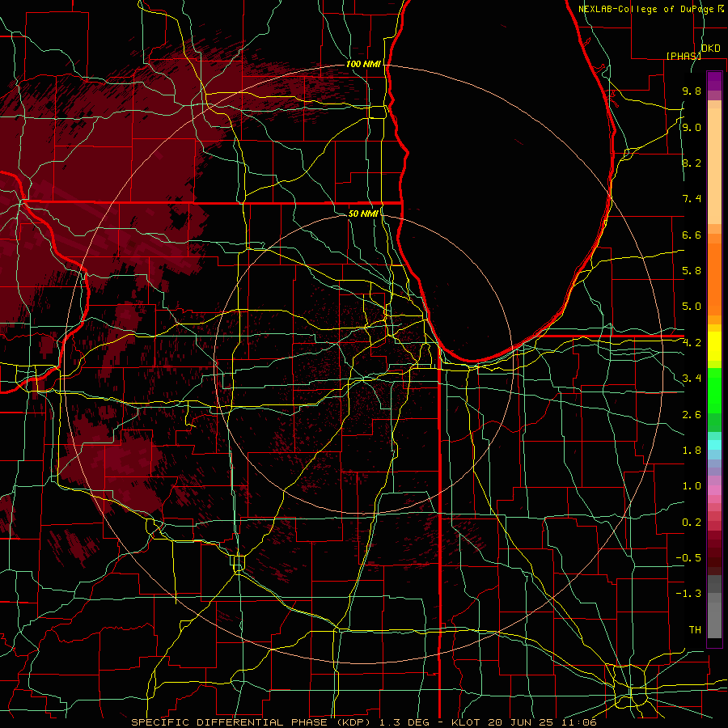The width and height of the screenshot is (728, 728).
Task: Click the DKD label above the legend
Action: 711,49
